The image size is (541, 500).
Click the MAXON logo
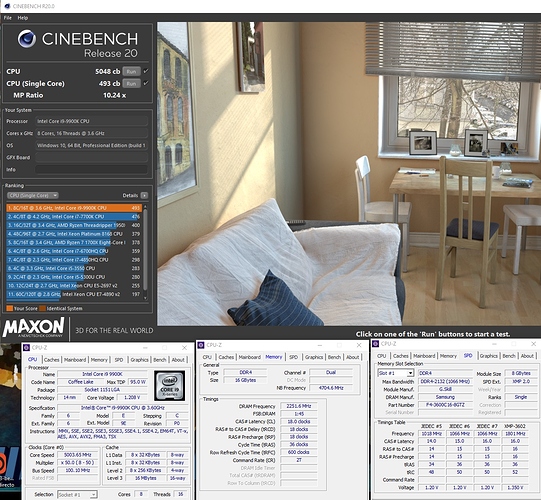(33, 327)
